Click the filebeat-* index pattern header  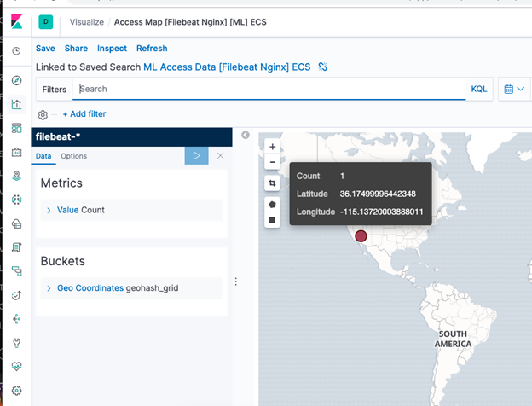(x=131, y=136)
